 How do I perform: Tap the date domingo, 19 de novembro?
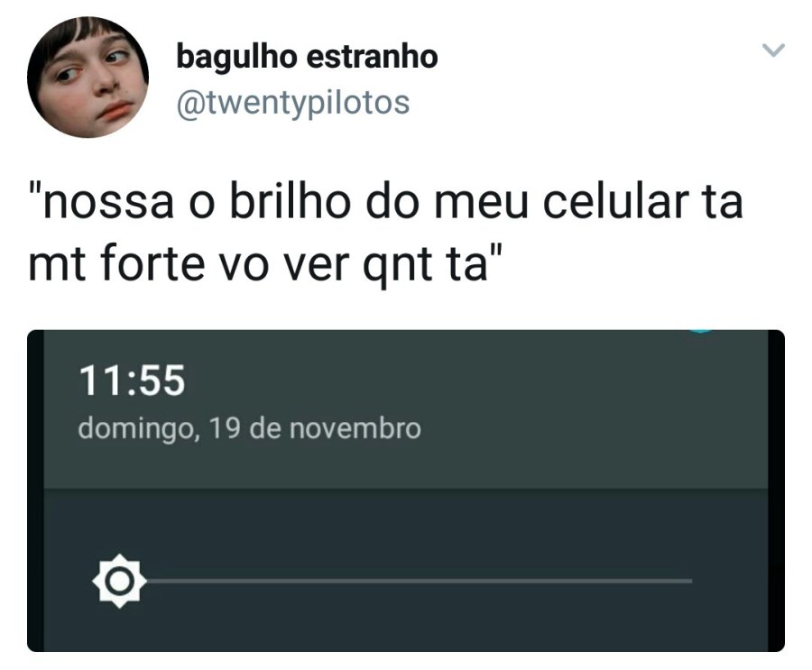[x=249, y=429]
